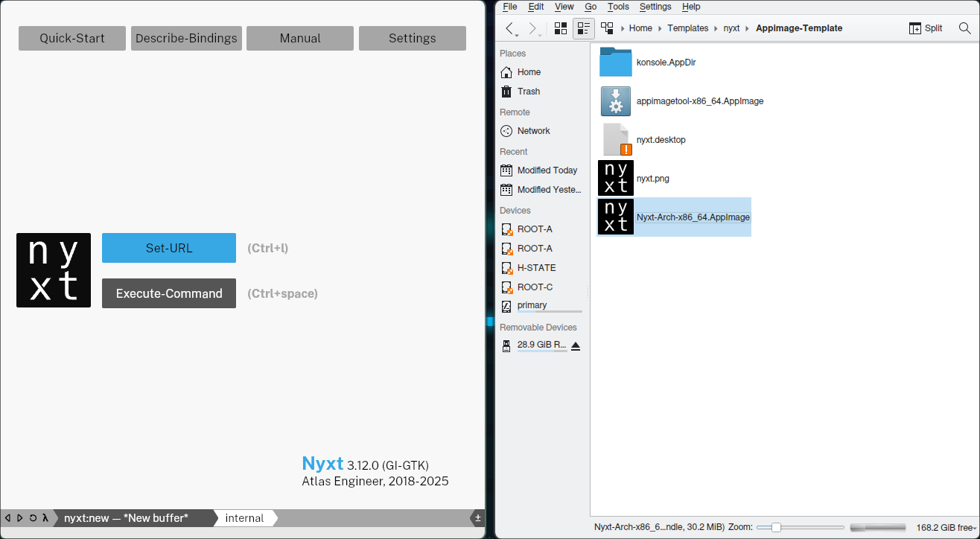Show files Modified Yesterday
Viewport: 980px width, 539px height.
[x=542, y=190]
